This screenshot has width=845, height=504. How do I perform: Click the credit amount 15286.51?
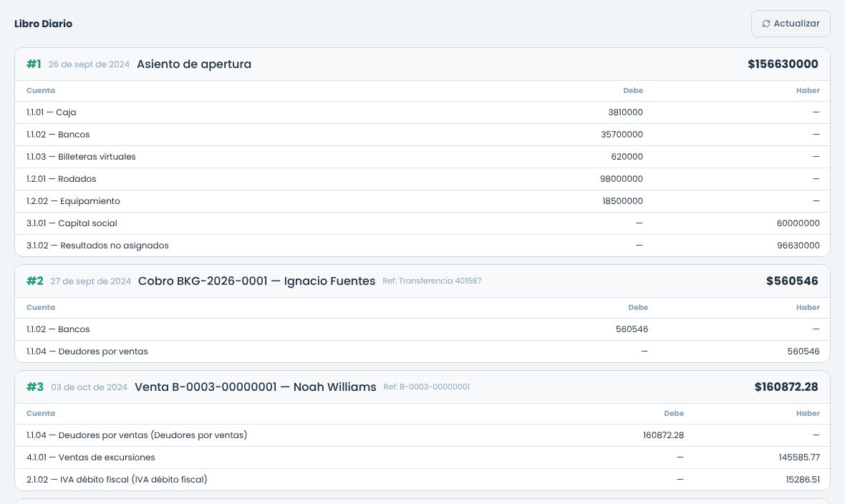803,480
